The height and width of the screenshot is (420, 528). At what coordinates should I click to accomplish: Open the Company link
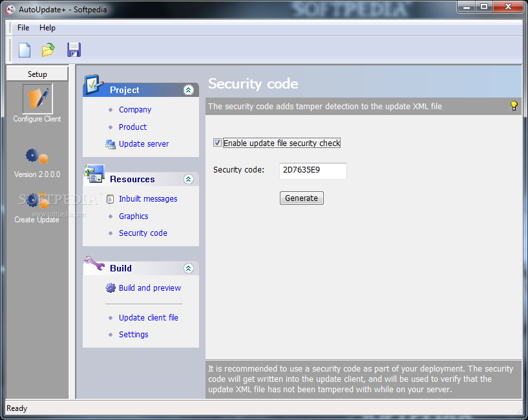(135, 109)
